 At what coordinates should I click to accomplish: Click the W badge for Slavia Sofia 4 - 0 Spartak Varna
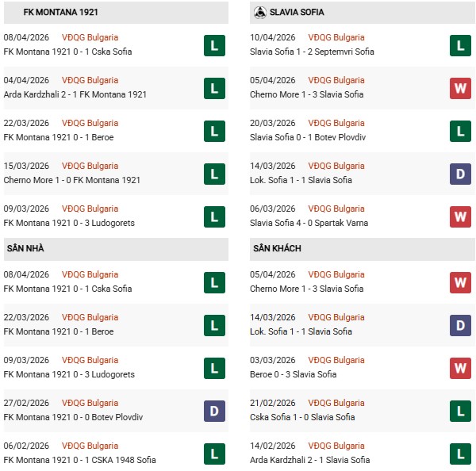460,216
